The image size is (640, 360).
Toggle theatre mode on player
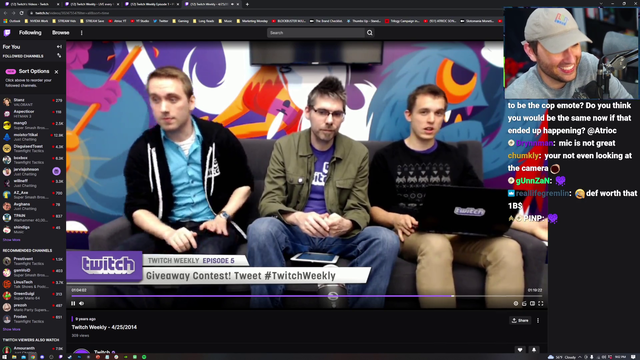coord(532,303)
